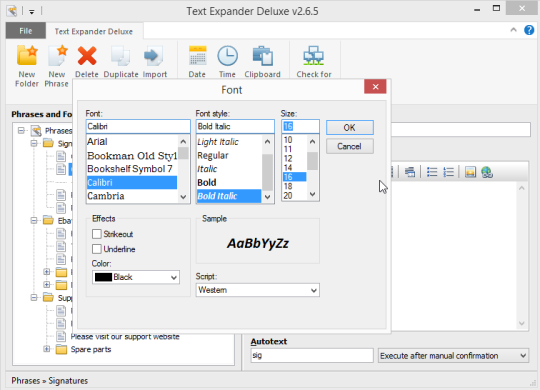Choose Bold font style
This screenshot has width=540, height=390.
click(x=229, y=183)
